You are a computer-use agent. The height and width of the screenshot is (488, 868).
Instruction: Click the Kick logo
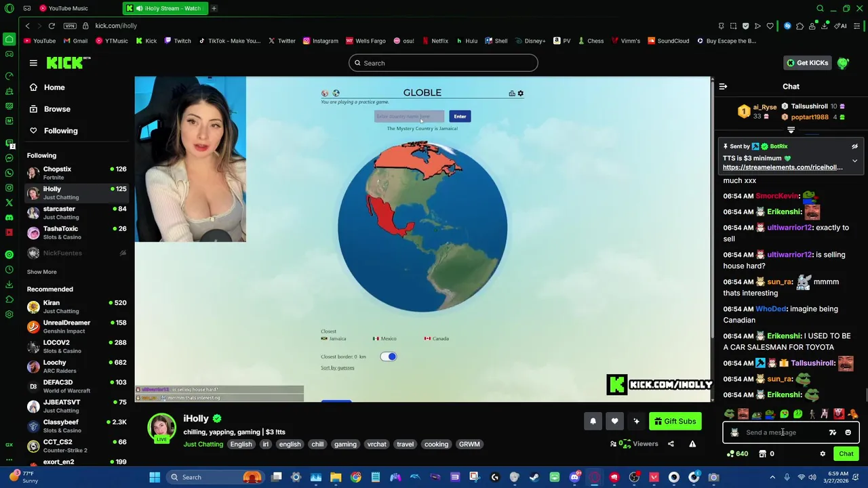point(68,63)
